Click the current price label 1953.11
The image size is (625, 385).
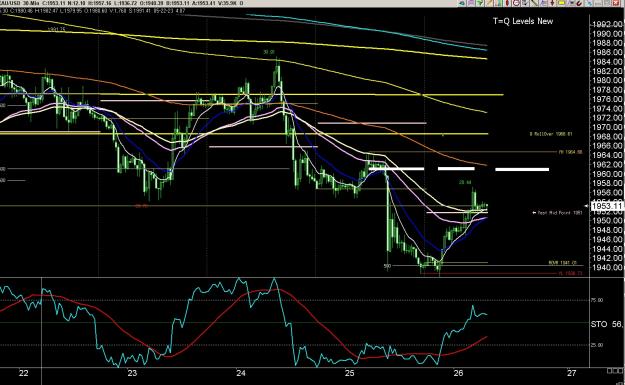607,206
